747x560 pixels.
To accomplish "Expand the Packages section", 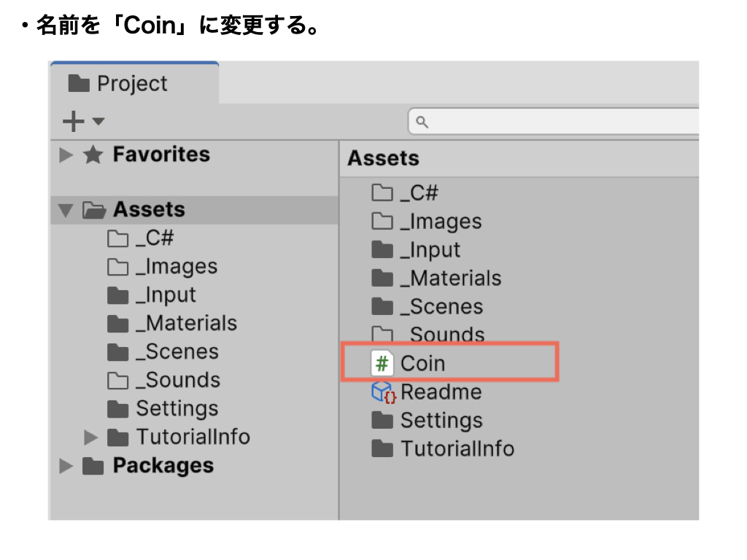I will 66,466.
